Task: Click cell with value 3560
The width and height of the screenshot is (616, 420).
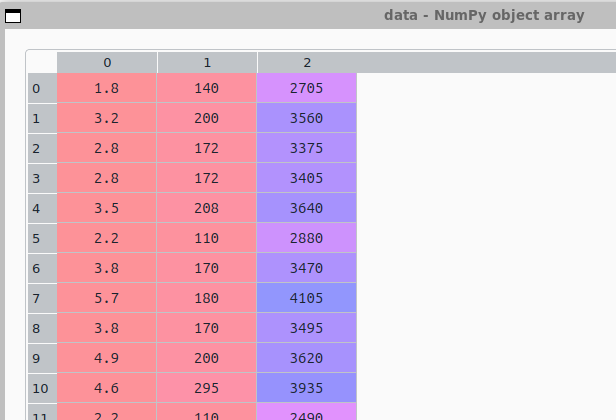Action: [307, 118]
